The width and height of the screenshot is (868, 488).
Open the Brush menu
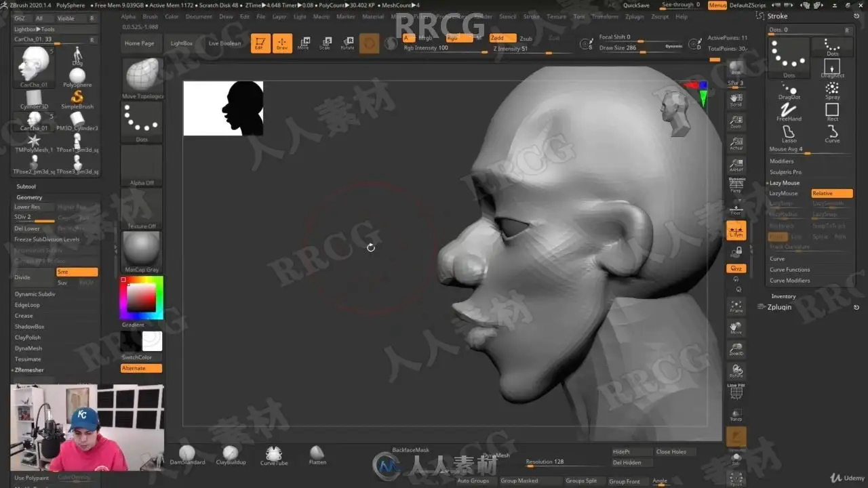point(150,17)
